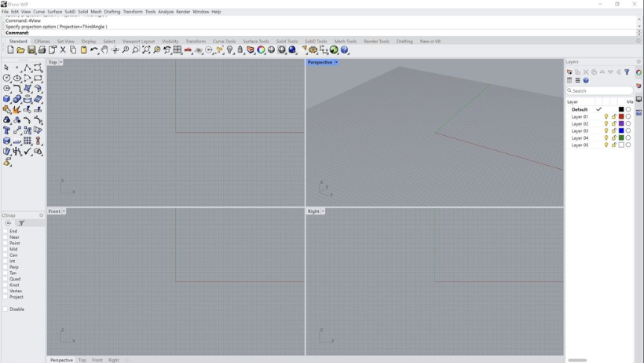Click the Zoom Extents icon
Viewport: 644px width, 363px height.
146,49
